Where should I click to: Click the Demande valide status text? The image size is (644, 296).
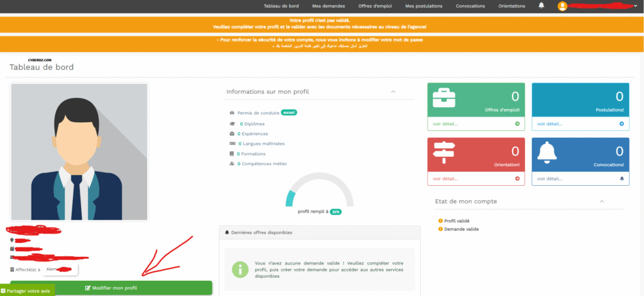pyautogui.click(x=461, y=229)
